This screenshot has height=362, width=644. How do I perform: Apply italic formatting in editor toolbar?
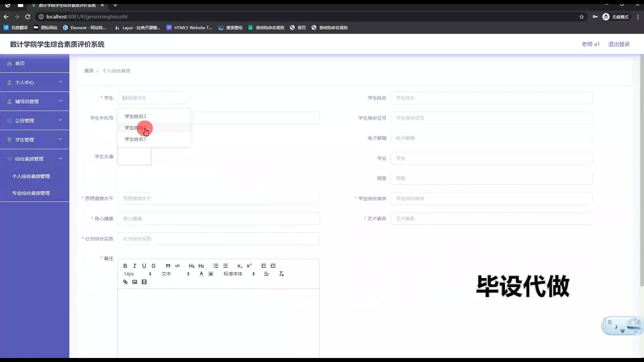click(x=135, y=266)
